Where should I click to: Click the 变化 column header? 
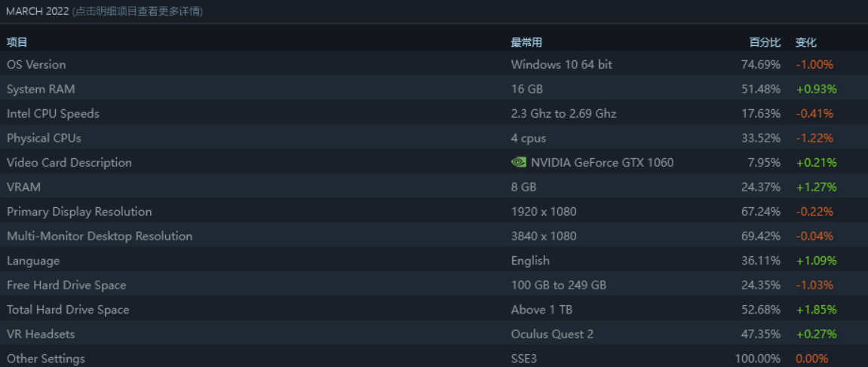(x=806, y=42)
